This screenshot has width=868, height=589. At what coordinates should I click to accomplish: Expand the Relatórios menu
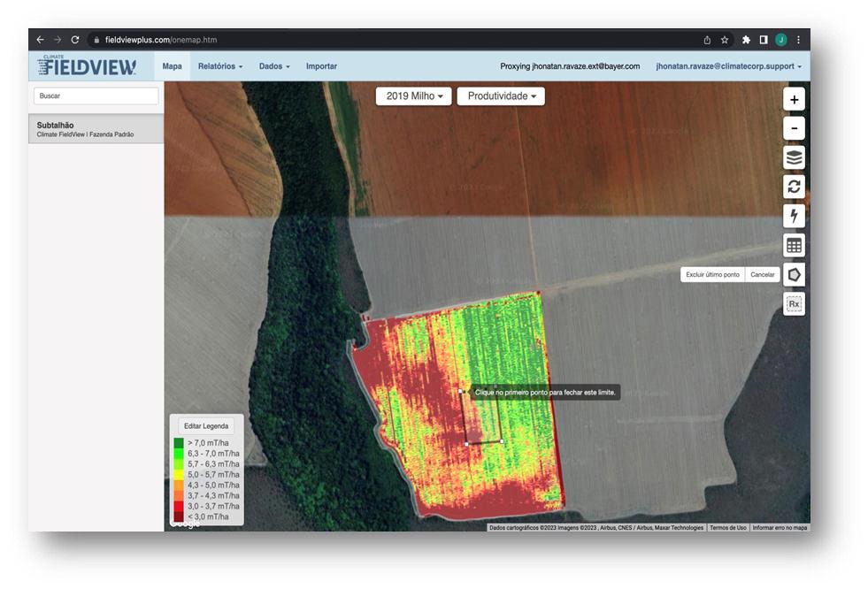tap(219, 66)
